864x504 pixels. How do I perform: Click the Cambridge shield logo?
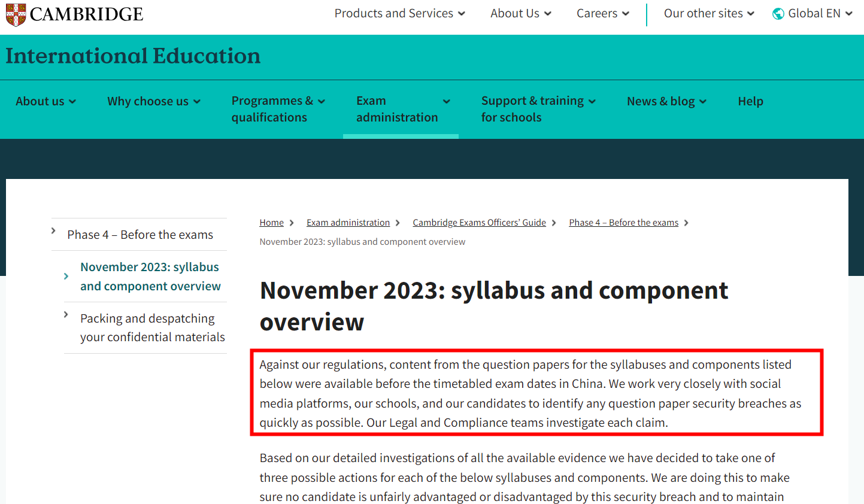click(x=16, y=14)
